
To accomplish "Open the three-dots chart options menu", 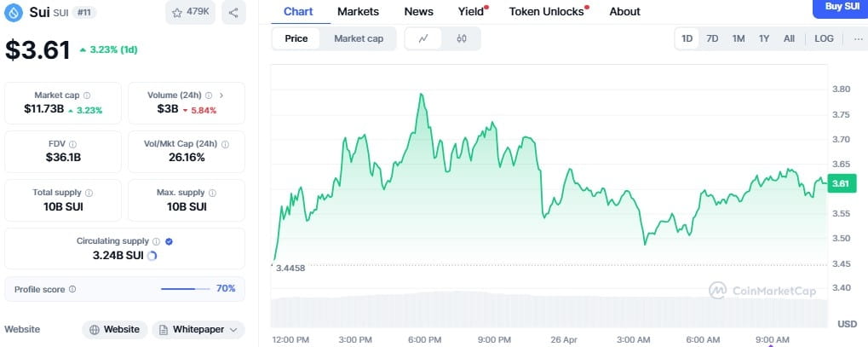I will [855, 38].
